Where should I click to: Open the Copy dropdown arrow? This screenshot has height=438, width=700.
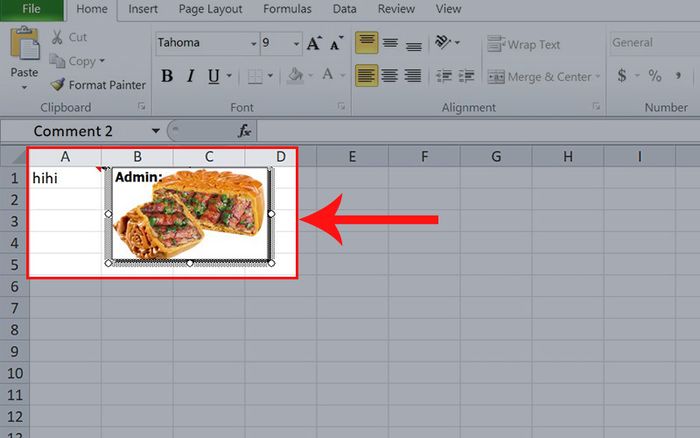point(102,60)
